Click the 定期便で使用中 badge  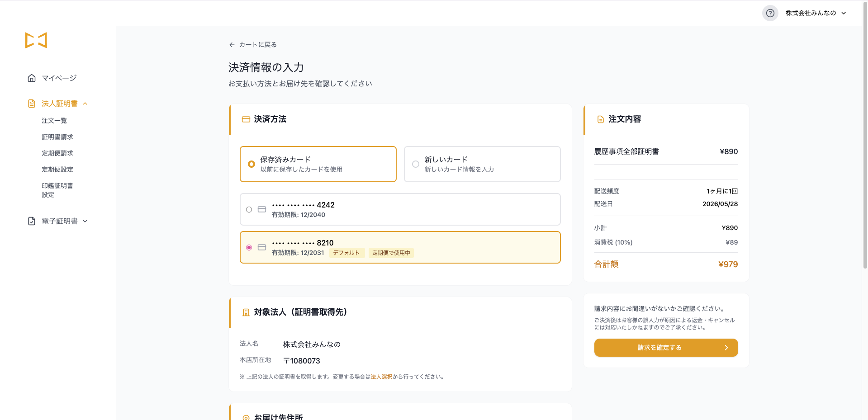click(391, 253)
